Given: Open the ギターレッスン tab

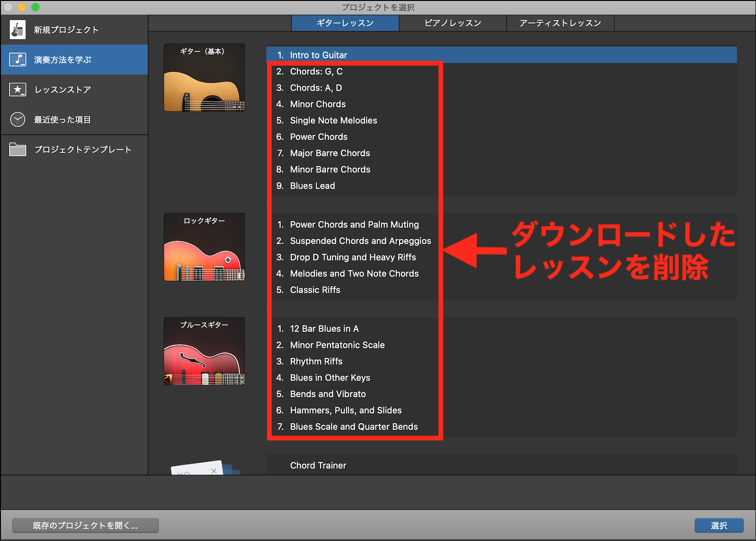Looking at the screenshot, I should [345, 23].
